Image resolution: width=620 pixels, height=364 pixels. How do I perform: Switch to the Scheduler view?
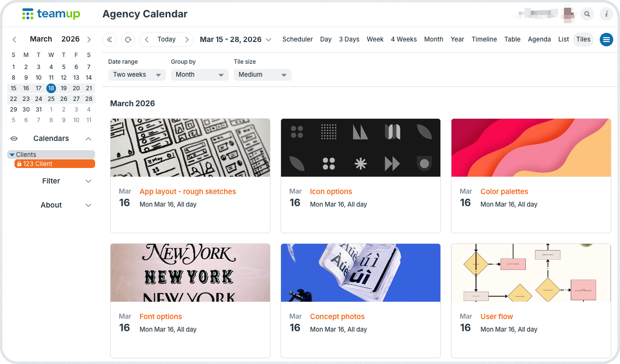297,40
